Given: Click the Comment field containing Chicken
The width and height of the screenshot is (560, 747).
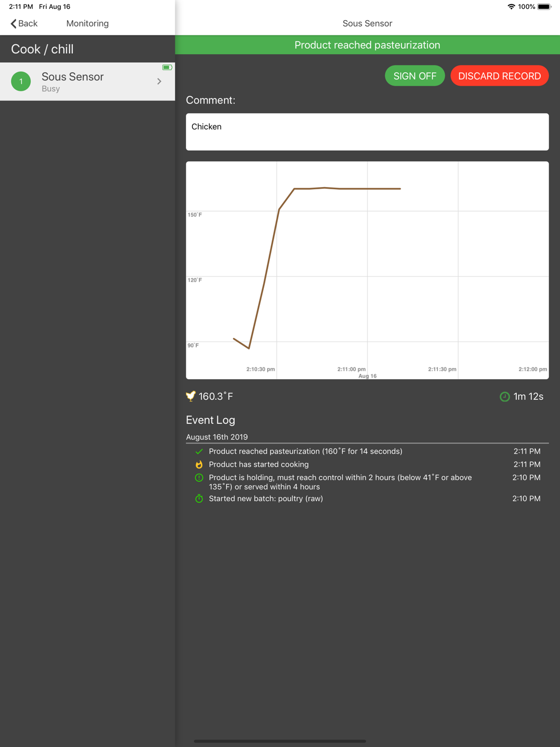Looking at the screenshot, I should click(367, 132).
